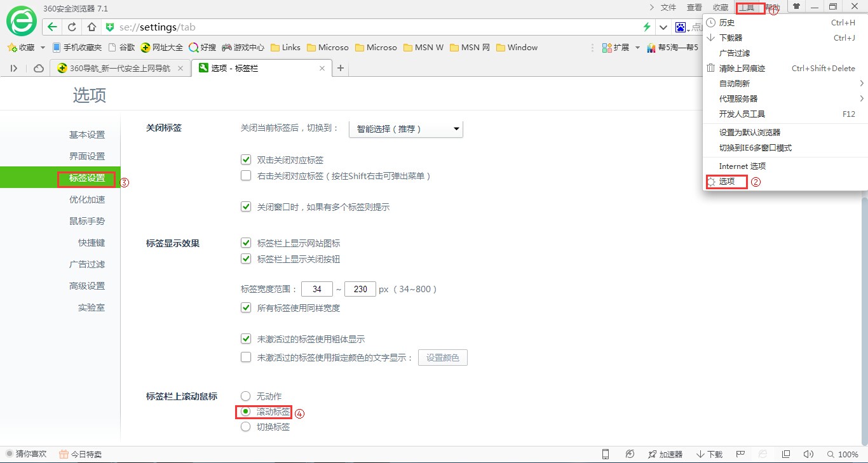Open the 加速器 rocket in status bar
Image resolution: width=868 pixels, height=463 pixels.
(x=665, y=454)
